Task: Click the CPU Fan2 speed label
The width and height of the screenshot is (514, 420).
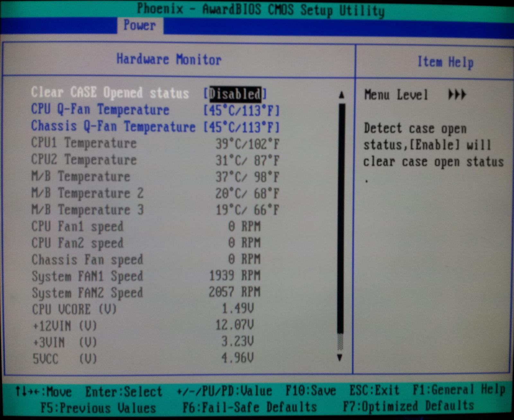Action: [77, 243]
